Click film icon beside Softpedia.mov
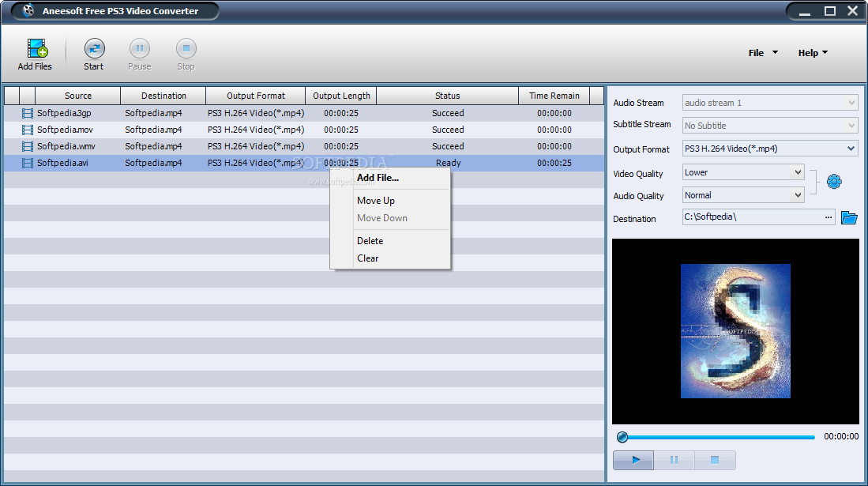Image resolution: width=868 pixels, height=486 pixels. [27, 130]
